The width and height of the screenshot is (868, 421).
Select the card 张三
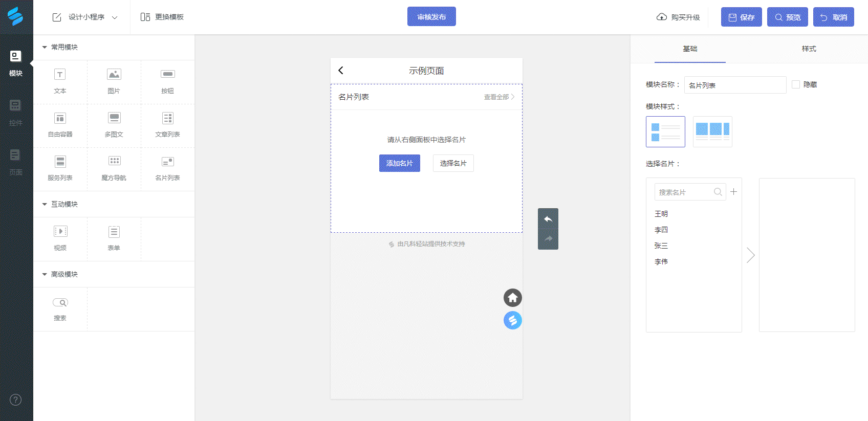tap(661, 246)
